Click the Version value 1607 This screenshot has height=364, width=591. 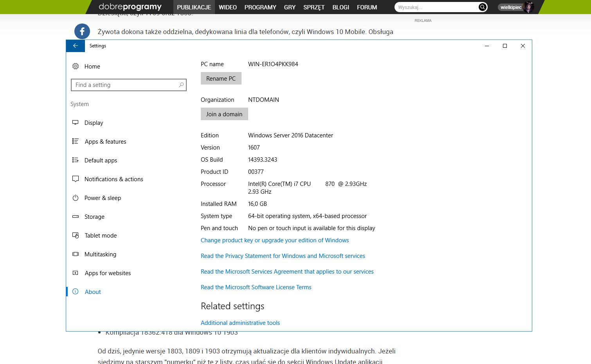click(x=254, y=148)
